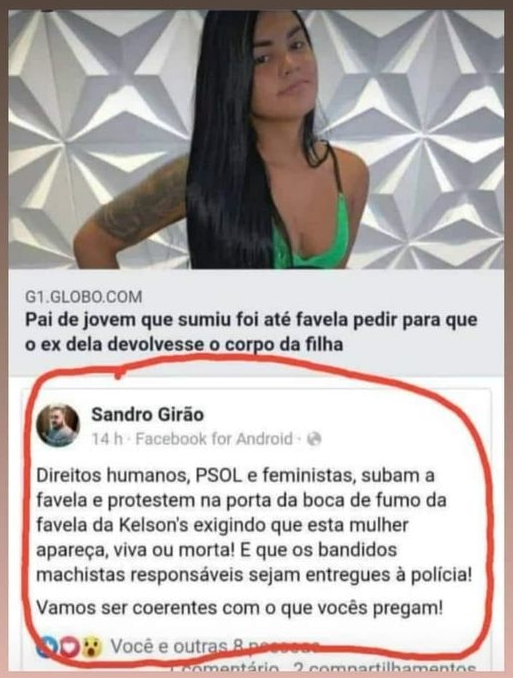Click the red heart Love reaction icon
This screenshot has height=678, width=513.
click(69, 647)
